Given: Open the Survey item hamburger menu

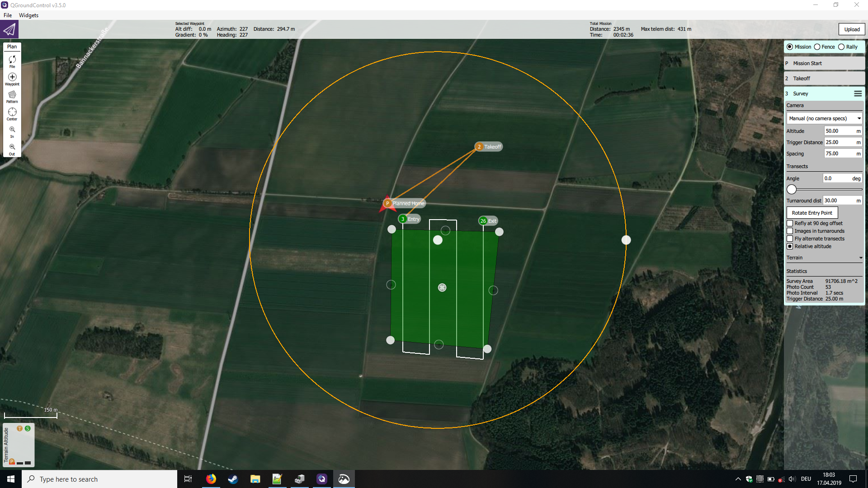Looking at the screenshot, I should pos(857,94).
